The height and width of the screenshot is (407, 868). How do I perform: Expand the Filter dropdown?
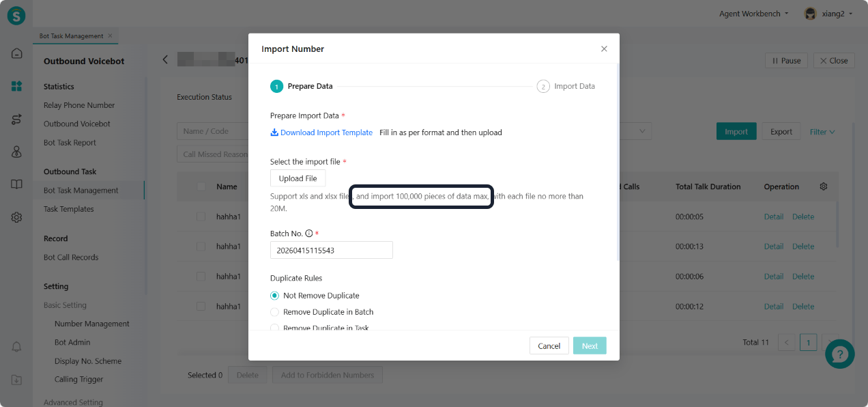(822, 132)
